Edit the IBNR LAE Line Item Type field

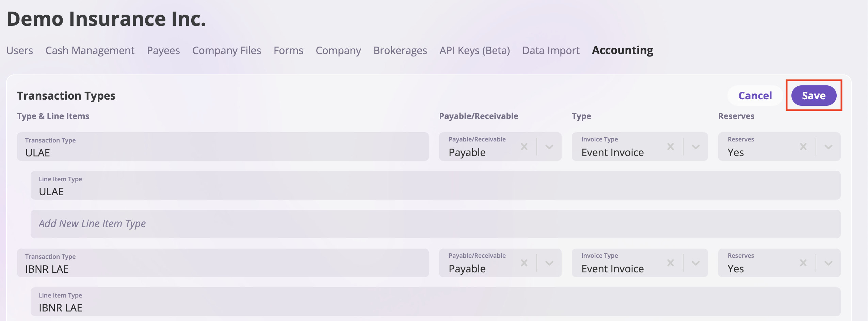(x=435, y=307)
